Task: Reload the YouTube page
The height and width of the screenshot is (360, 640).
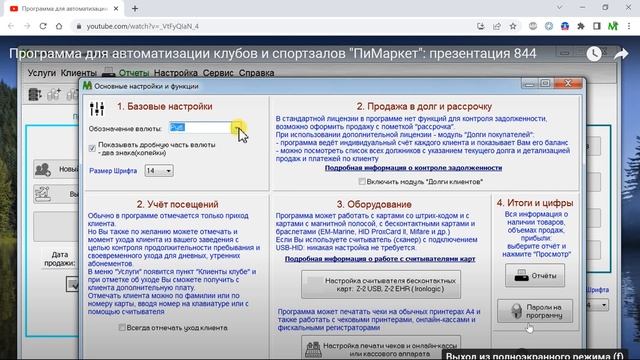Action: 43,26
